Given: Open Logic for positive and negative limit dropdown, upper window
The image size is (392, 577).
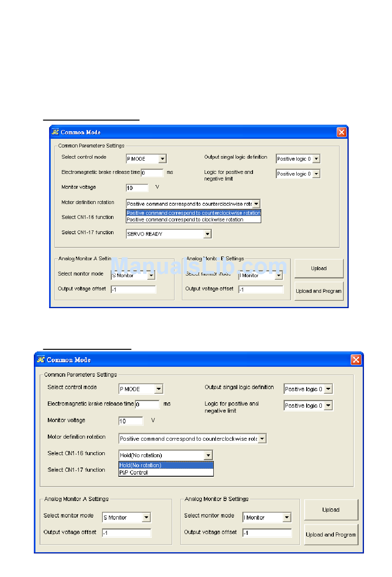Looking at the screenshot, I should pos(316,174).
